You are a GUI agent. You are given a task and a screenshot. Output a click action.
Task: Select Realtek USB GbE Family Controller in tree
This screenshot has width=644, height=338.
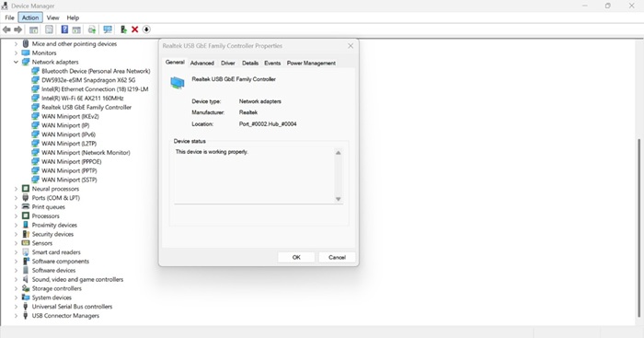click(86, 107)
